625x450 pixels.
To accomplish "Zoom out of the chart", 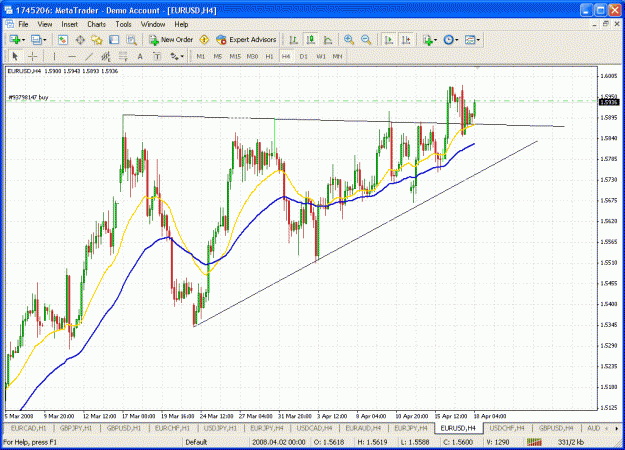I will coord(366,40).
